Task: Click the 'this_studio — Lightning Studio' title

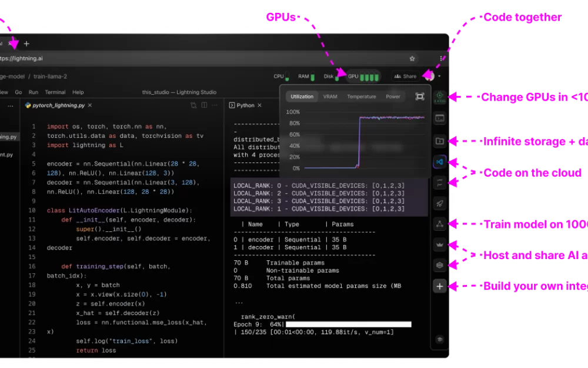Action: click(x=179, y=92)
